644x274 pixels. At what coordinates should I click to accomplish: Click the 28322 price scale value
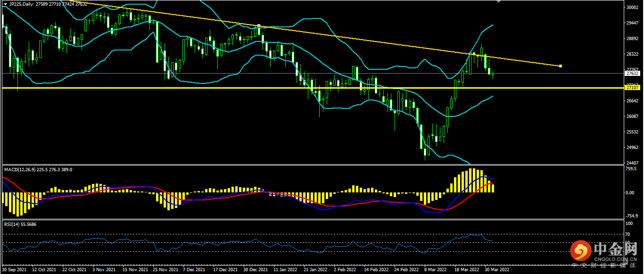tap(632, 54)
